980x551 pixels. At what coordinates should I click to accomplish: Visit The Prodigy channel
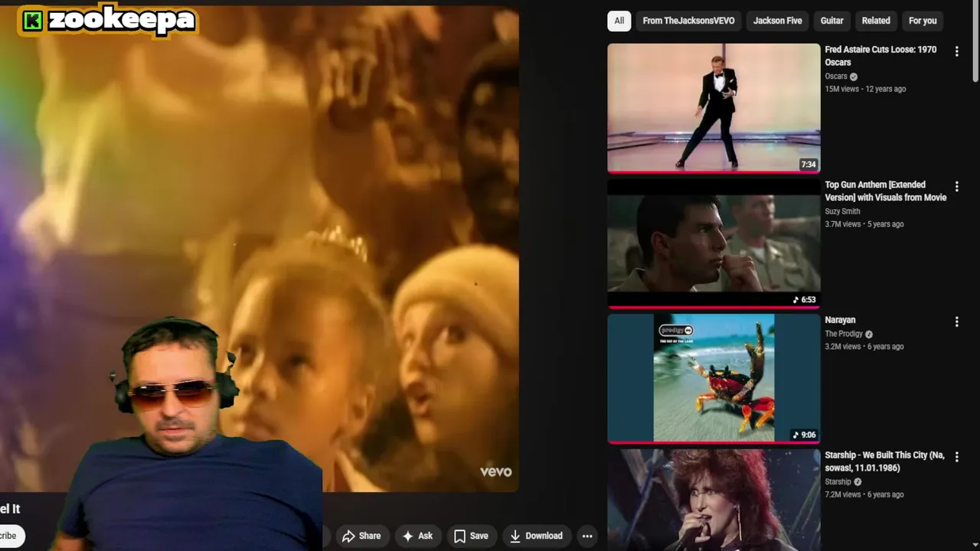click(843, 334)
